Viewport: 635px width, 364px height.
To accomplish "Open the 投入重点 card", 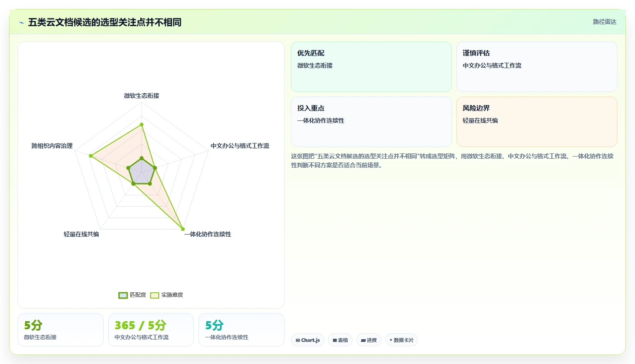I will click(x=371, y=122).
